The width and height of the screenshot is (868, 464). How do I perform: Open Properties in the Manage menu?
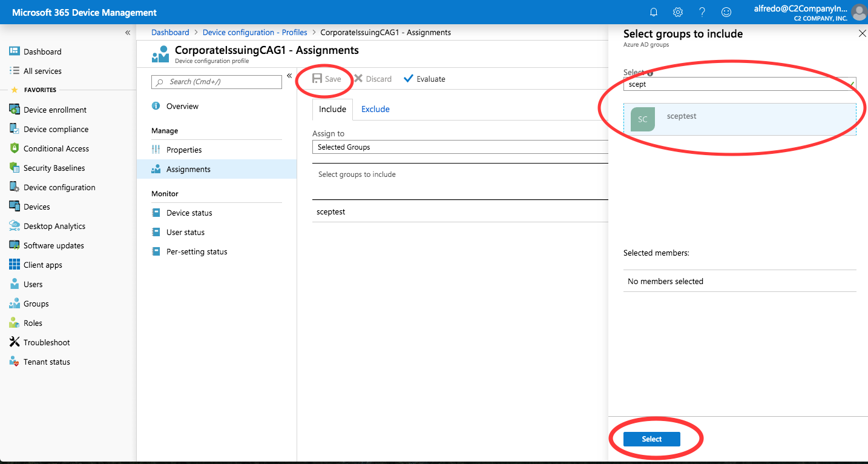[x=184, y=150]
